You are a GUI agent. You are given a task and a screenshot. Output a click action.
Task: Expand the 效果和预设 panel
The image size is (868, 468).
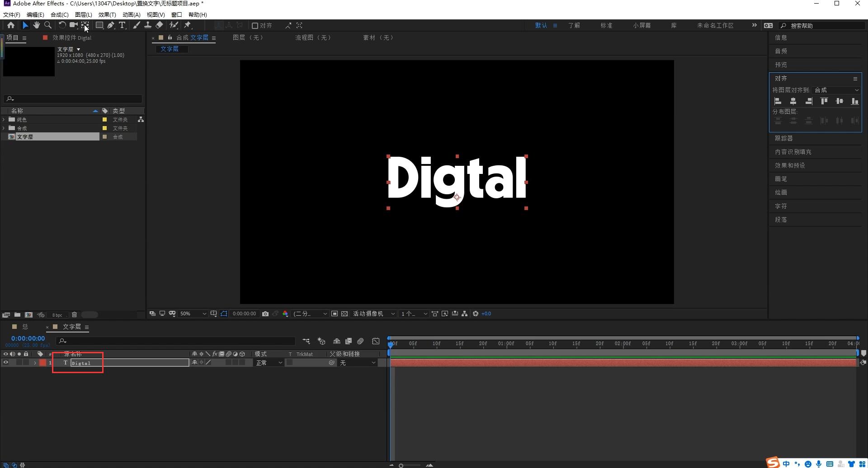tap(790, 165)
